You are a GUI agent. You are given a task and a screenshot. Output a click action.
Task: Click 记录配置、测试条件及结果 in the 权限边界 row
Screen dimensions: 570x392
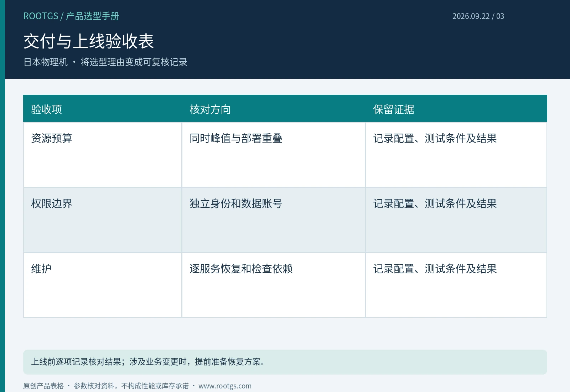click(x=435, y=203)
